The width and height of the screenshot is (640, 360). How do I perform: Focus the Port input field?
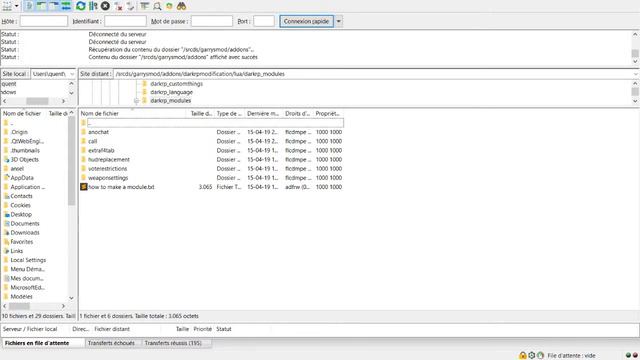coord(264,21)
